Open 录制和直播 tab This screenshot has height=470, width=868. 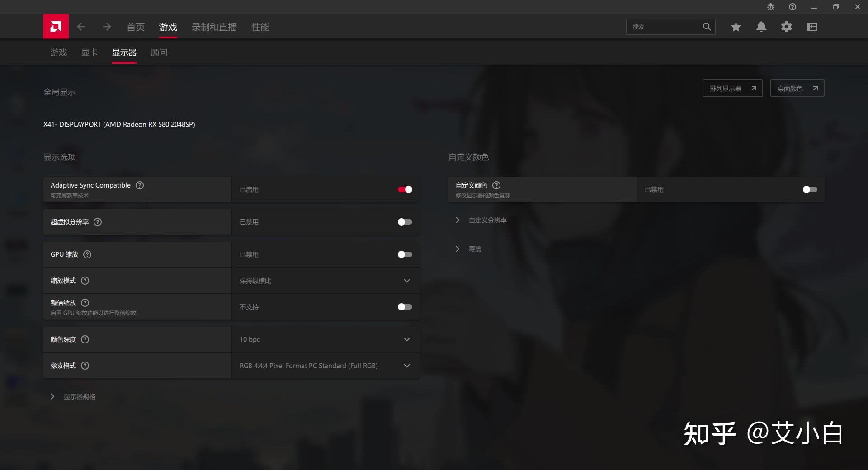pyautogui.click(x=214, y=27)
